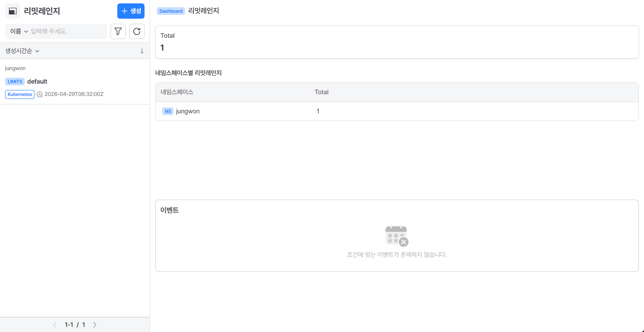
Task: Click the 2026-04-29T06:32:00Z timestamp
Action: pos(74,94)
